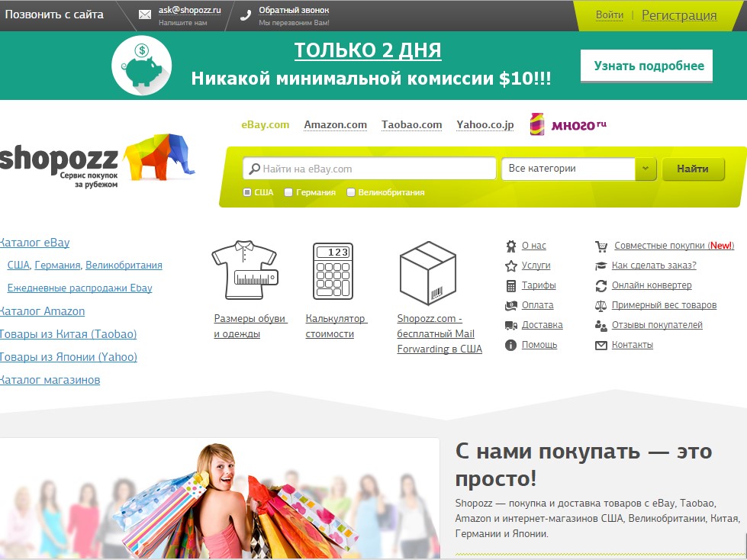
Task: Click Позвонить с сайта
Action: (54, 14)
